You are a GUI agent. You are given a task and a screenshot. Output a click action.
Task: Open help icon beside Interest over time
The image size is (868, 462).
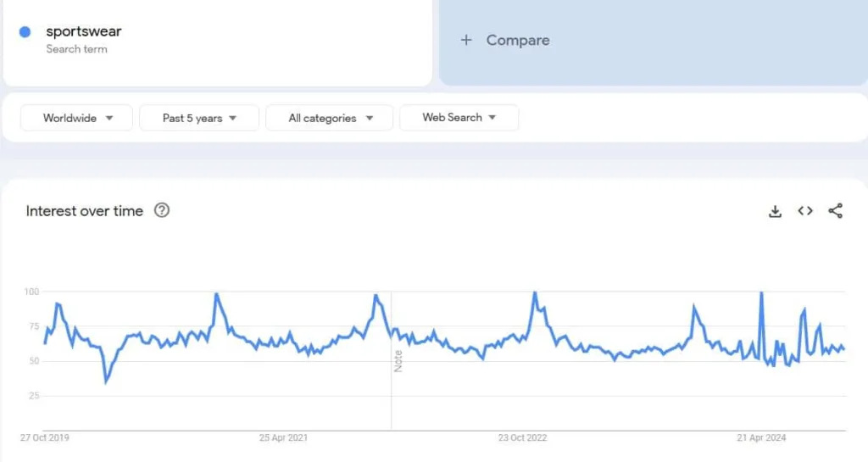click(162, 210)
